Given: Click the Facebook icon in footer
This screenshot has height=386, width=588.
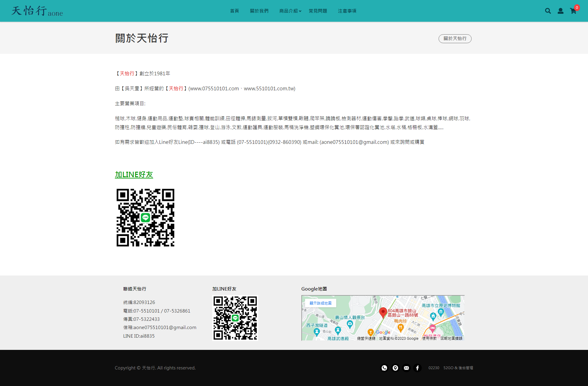Looking at the screenshot, I should click(x=417, y=368).
